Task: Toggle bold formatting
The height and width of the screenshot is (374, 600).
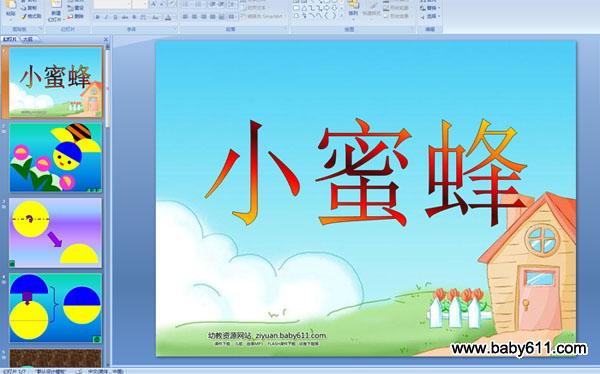Action: click(x=98, y=17)
